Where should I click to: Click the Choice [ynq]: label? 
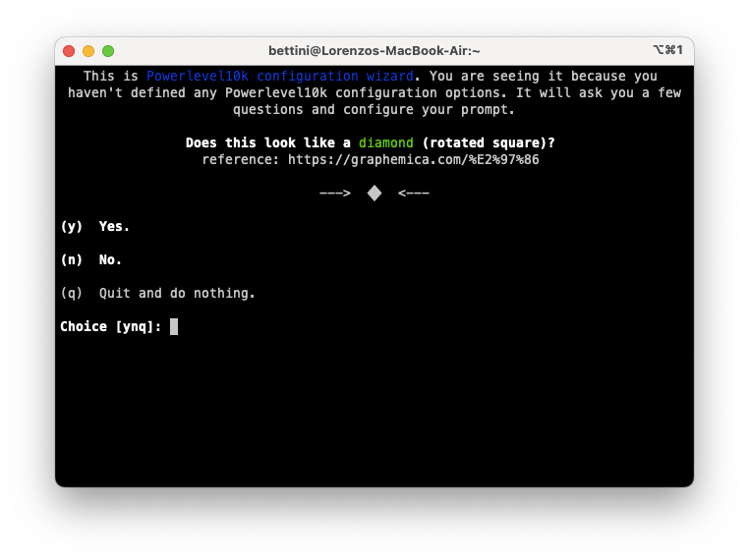coord(111,326)
